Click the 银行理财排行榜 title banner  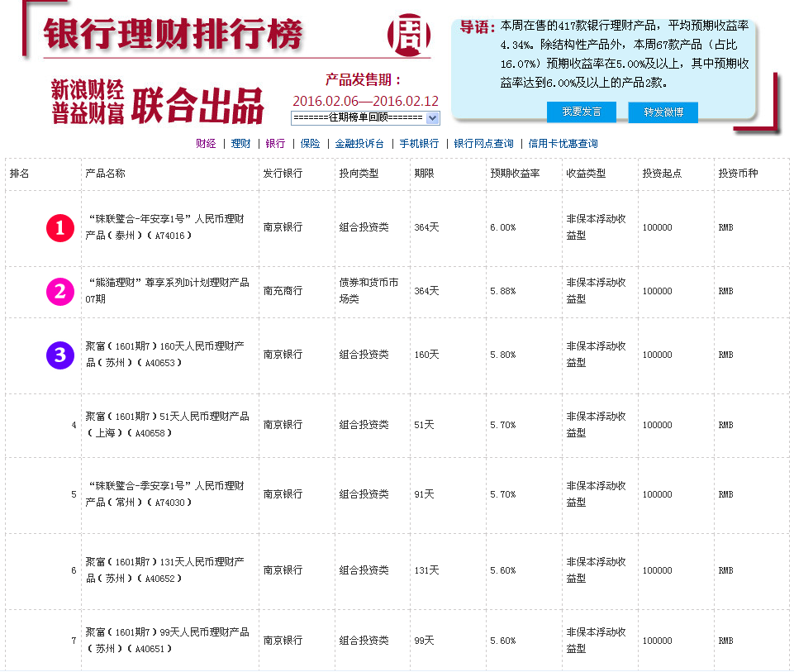[x=174, y=34]
